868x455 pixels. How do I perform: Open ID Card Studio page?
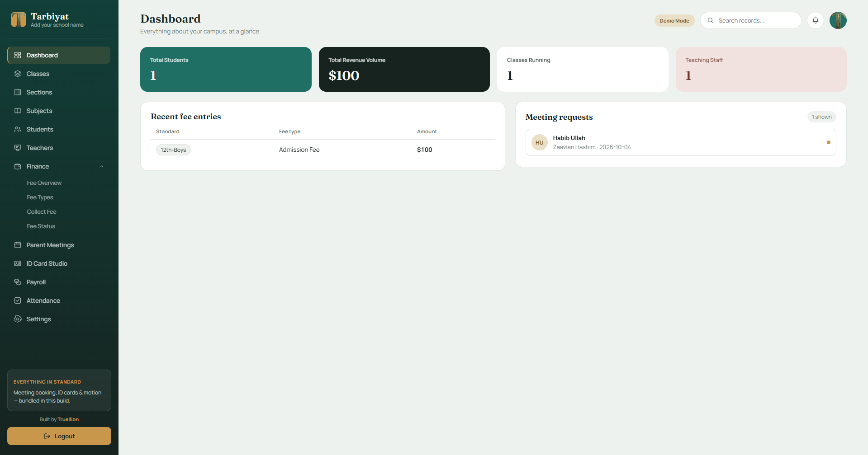(x=59, y=263)
